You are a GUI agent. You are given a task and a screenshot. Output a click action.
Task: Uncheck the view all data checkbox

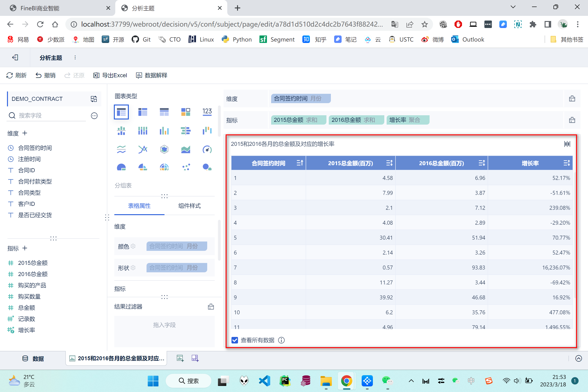[x=234, y=340]
